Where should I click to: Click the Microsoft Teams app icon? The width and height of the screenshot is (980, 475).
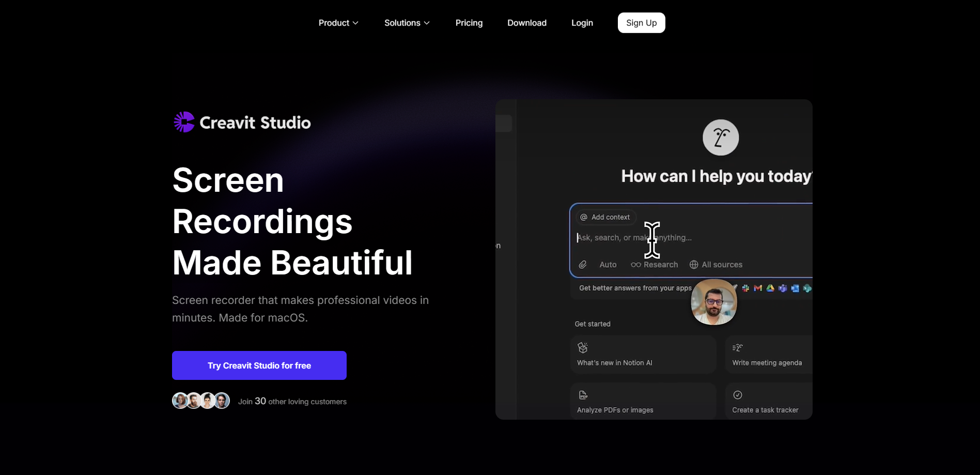point(782,288)
